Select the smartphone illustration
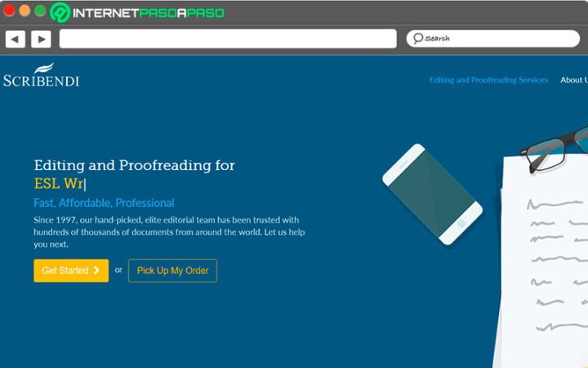 pyautogui.click(x=432, y=194)
